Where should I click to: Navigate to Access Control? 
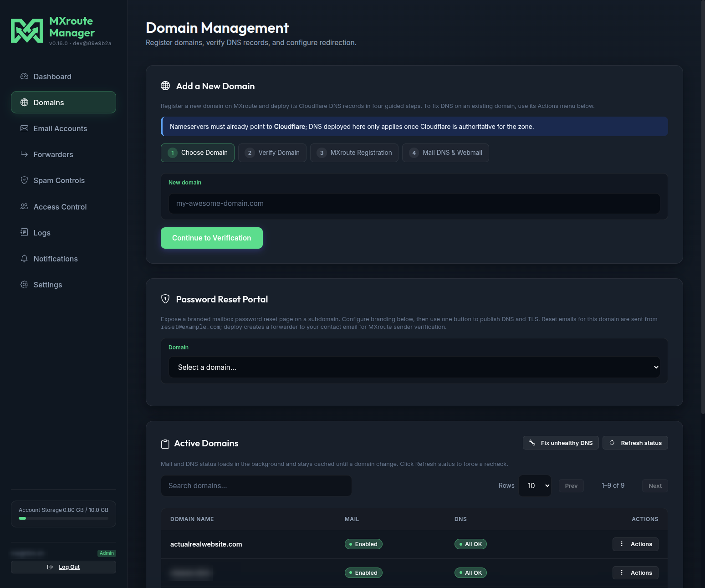[63, 207]
